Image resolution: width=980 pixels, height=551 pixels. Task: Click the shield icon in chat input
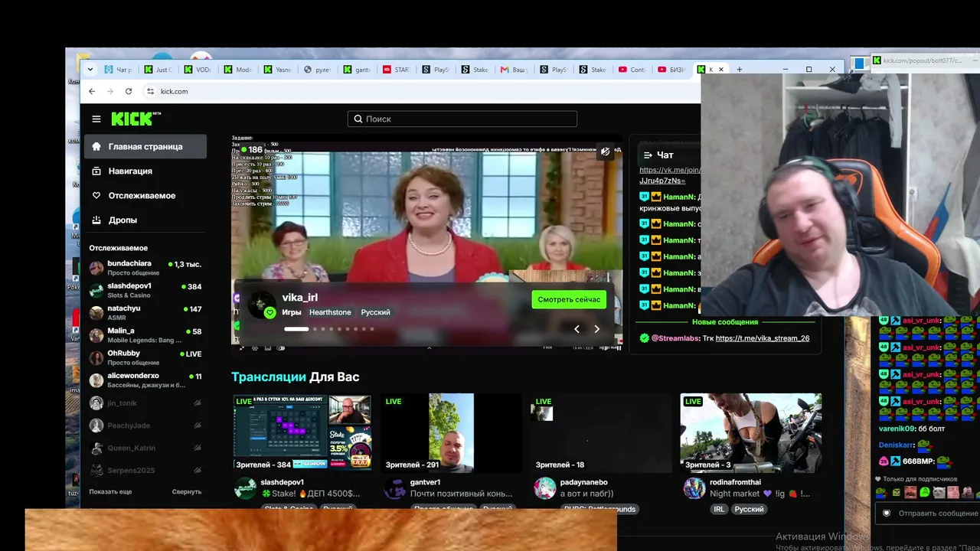pyautogui.click(x=887, y=514)
